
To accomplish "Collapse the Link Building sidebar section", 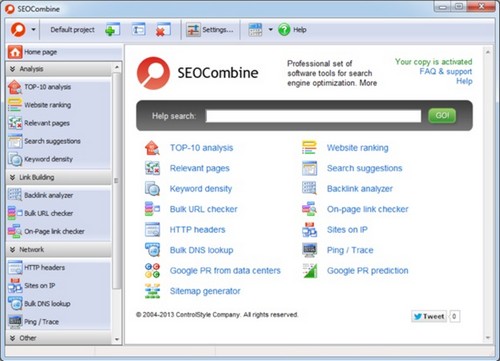I will (13, 177).
